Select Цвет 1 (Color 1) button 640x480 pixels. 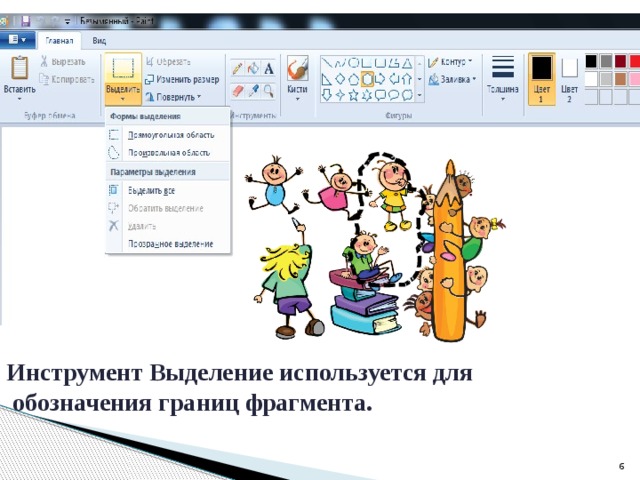coord(542,79)
